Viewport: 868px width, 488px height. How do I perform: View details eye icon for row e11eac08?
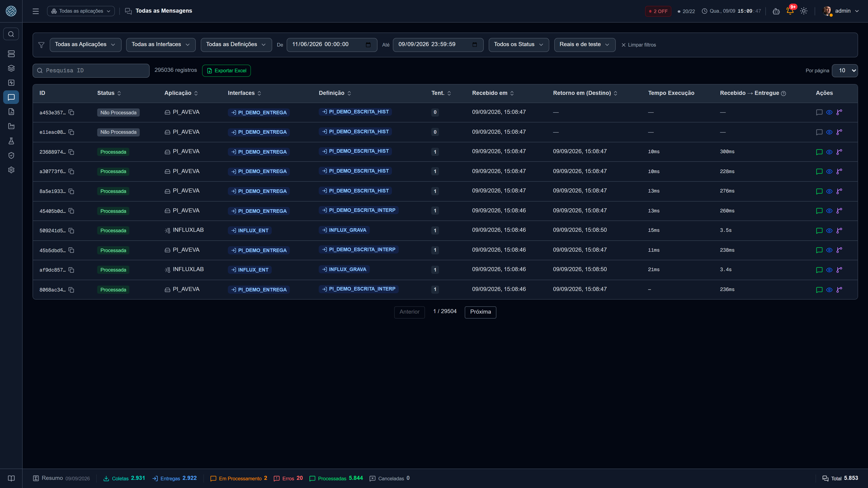[x=829, y=132]
